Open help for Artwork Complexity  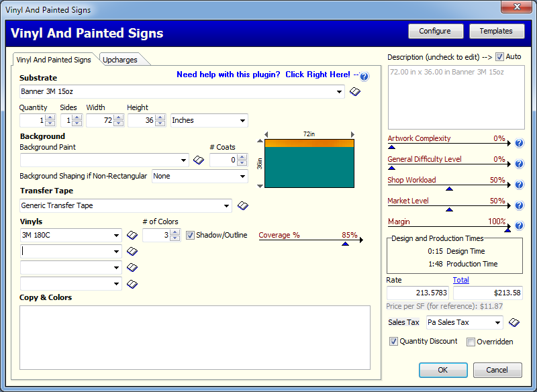click(518, 142)
